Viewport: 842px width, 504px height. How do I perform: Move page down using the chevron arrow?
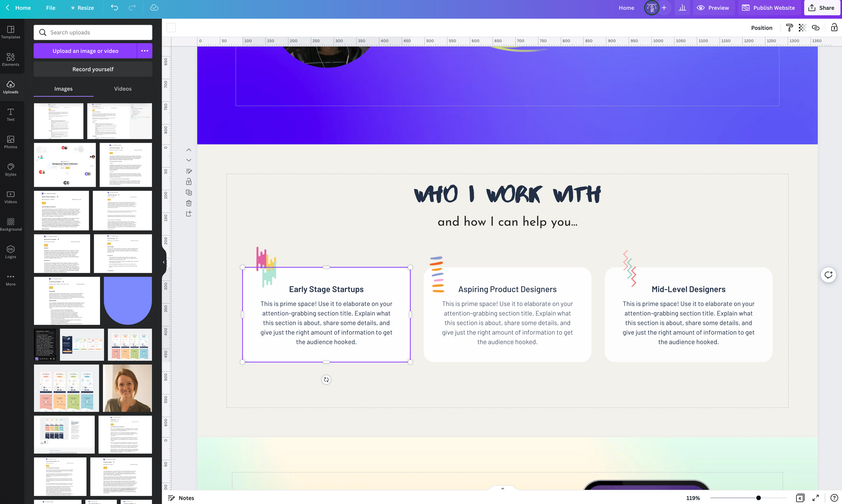click(x=189, y=160)
